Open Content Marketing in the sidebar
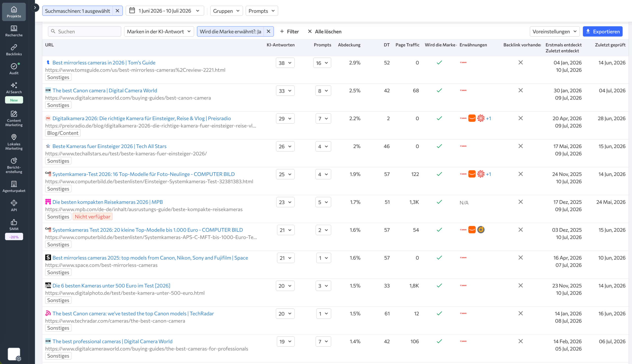 coord(14,118)
